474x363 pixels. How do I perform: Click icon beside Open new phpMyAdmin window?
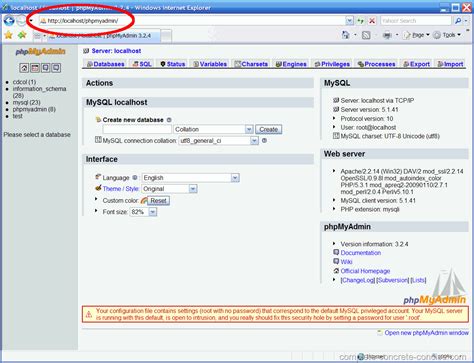pyautogui.click(x=380, y=333)
